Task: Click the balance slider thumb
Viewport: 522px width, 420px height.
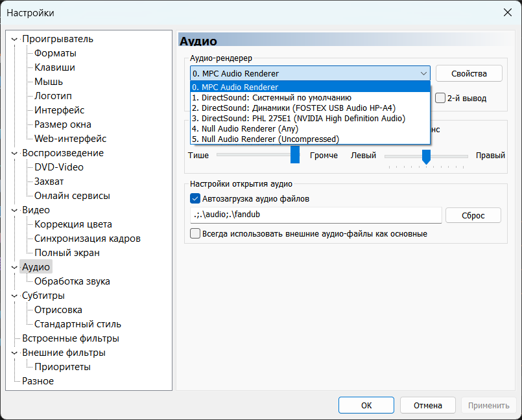Action: click(426, 156)
